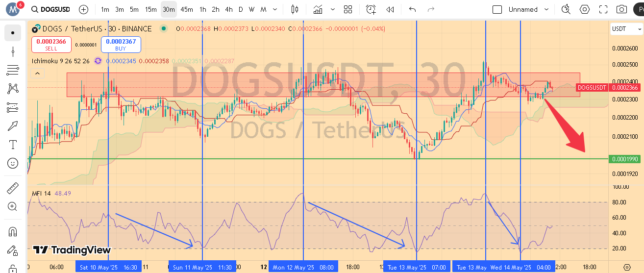644x273 pixels.
Task: Switch to the daily D timeframe
Action: click(241, 9)
